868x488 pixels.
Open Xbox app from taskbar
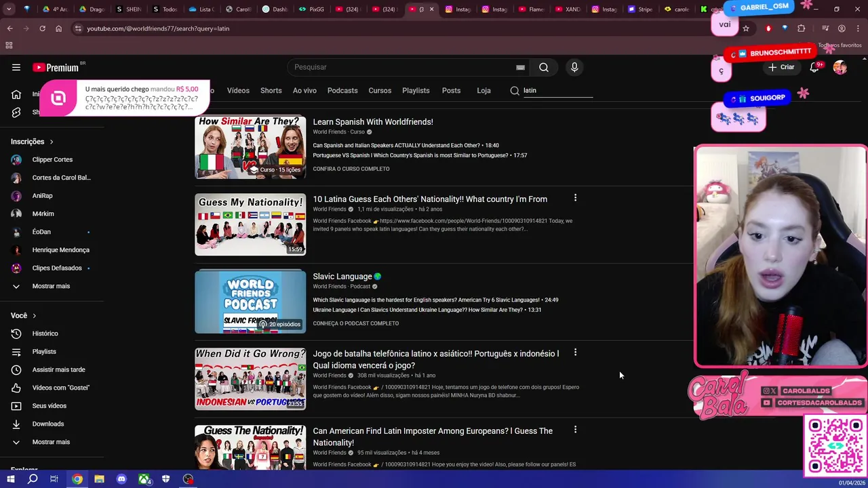144,479
